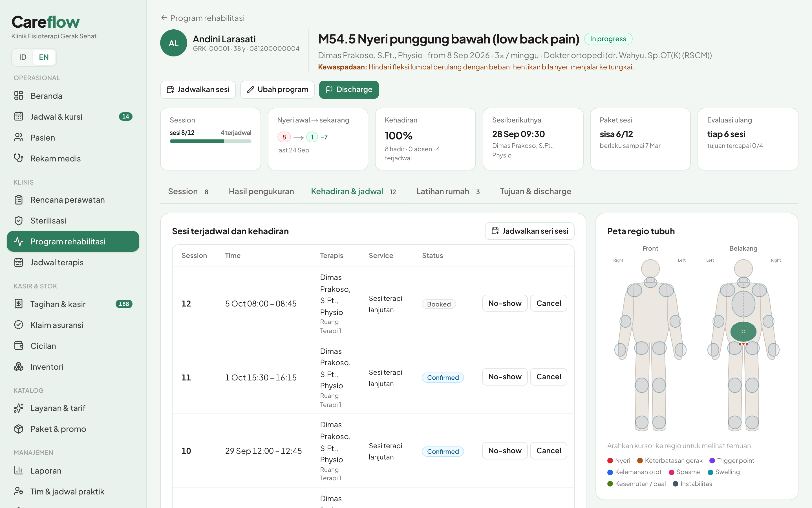Click the 14 badge on Jadwal & kursi
The height and width of the screenshot is (508, 812).
coord(125,117)
